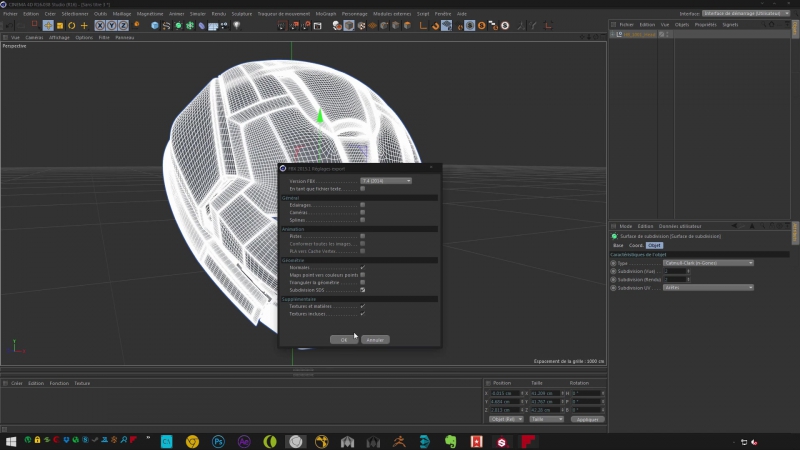This screenshot has width=800, height=450.
Task: Open the Fichier menu in main menu bar
Action: [10, 14]
